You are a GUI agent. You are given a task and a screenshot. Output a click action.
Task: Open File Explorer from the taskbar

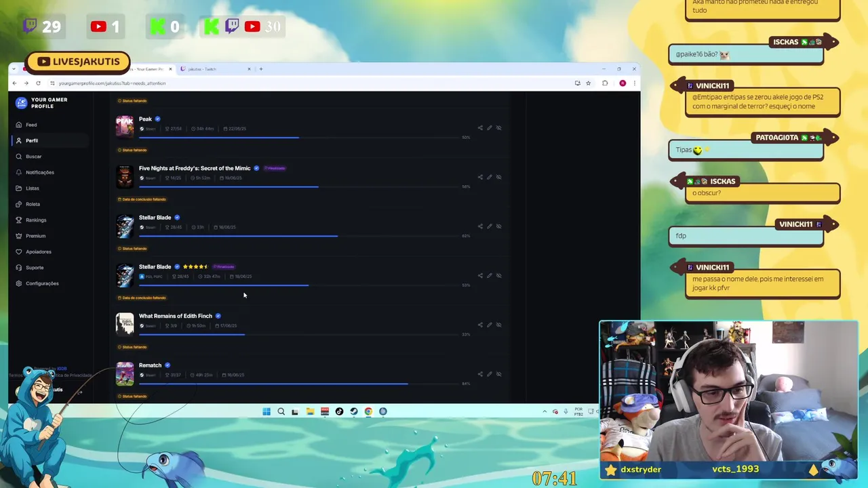310,411
